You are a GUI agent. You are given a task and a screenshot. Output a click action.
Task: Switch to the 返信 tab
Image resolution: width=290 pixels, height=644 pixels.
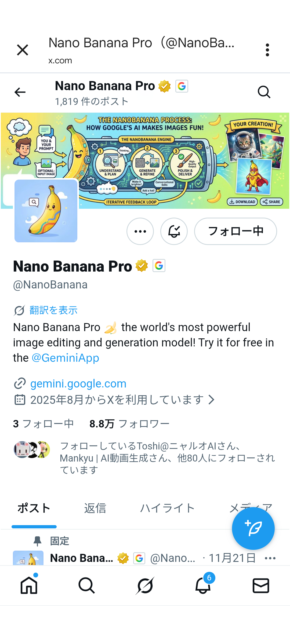point(95,508)
